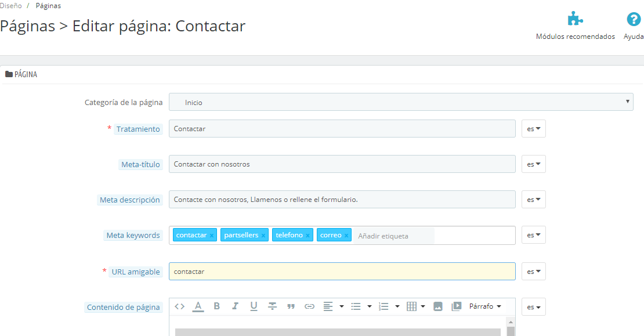
Task: Insert a bulleted list
Action: [356, 306]
